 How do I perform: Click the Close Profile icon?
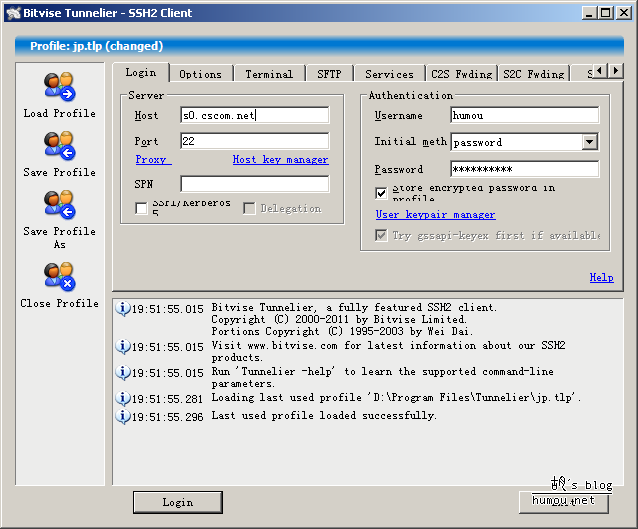pos(60,277)
